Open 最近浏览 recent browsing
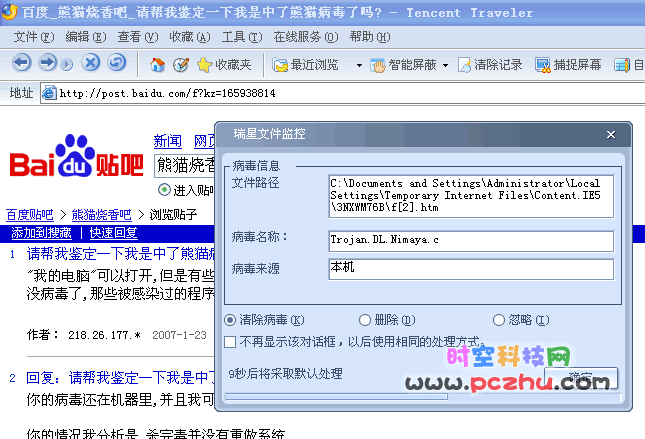645x439 pixels. coord(305,65)
